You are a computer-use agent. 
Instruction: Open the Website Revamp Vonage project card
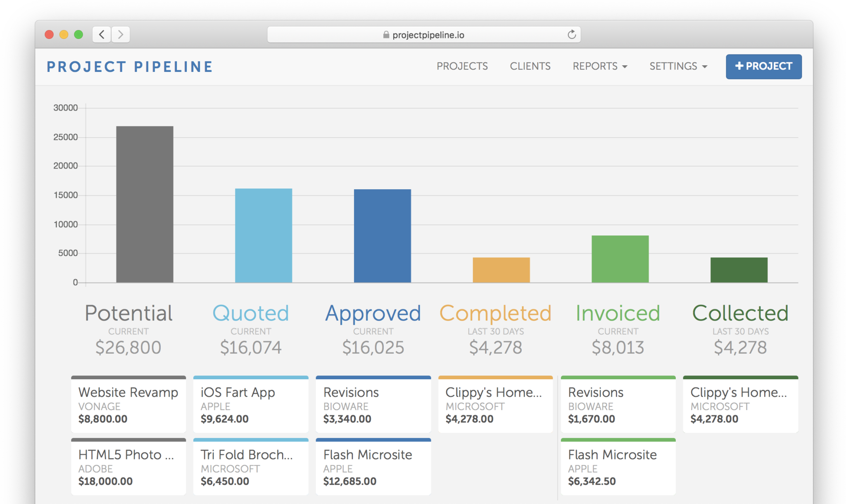128,405
